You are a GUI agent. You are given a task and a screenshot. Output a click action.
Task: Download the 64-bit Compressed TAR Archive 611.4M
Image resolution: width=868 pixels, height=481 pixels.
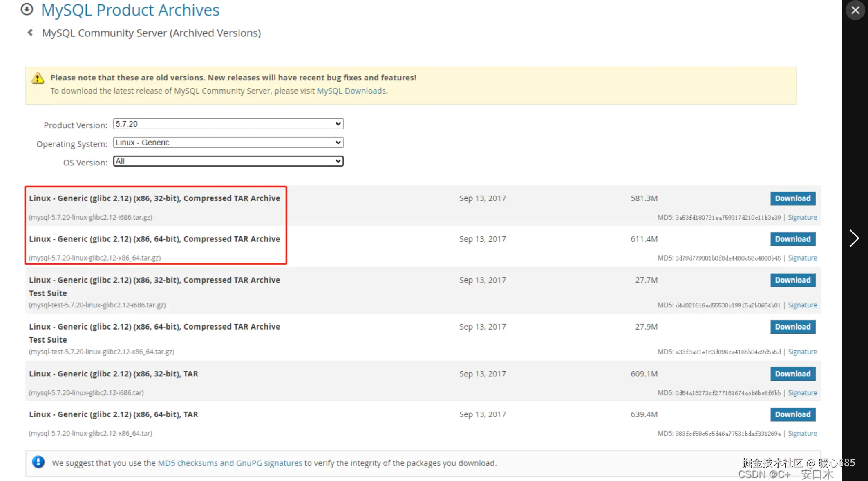pos(792,239)
